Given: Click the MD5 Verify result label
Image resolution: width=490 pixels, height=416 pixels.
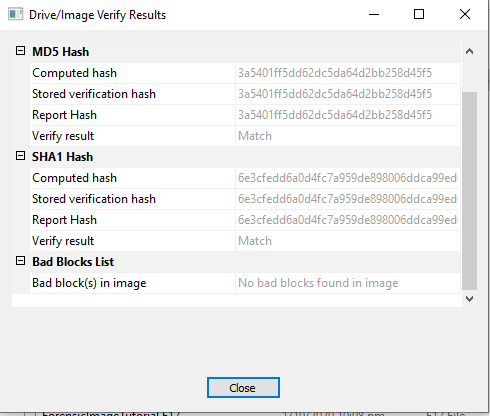Looking at the screenshot, I should [x=63, y=136].
